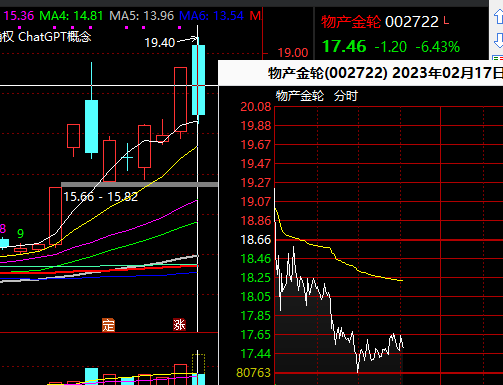Click the blue MA6: 13.54 indicator label
The height and width of the screenshot is (385, 503).
(x=211, y=16)
